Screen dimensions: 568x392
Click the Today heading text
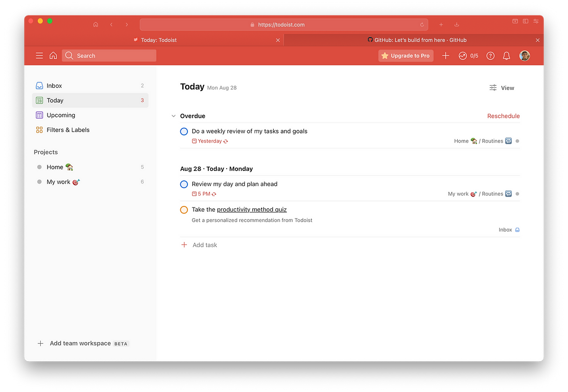(192, 87)
